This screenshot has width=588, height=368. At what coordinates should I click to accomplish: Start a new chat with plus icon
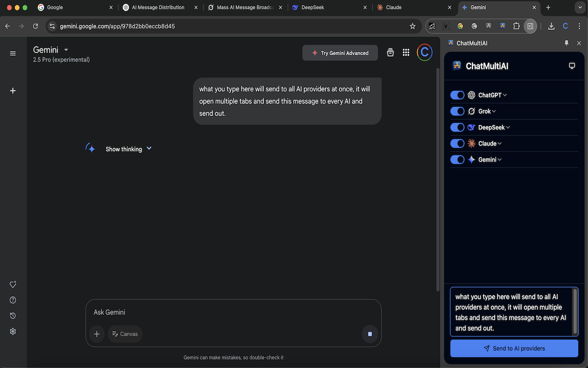pos(13,91)
